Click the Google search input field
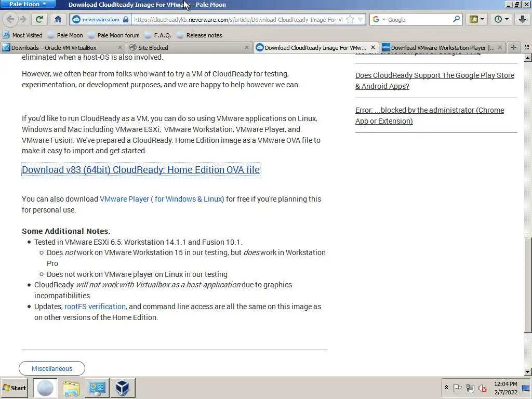 point(419,19)
